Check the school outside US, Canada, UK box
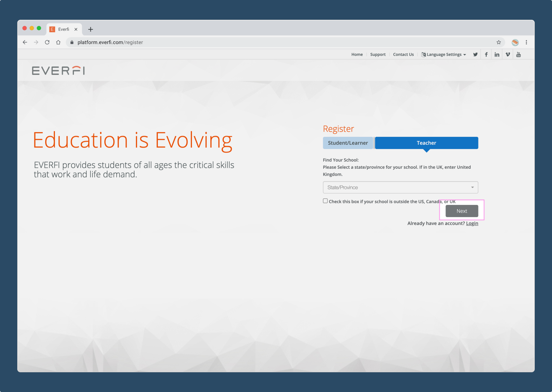 (325, 201)
